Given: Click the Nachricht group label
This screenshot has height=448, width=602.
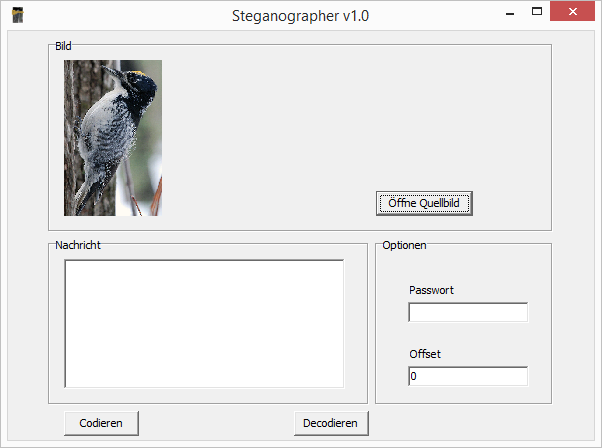Looking at the screenshot, I should tap(78, 245).
